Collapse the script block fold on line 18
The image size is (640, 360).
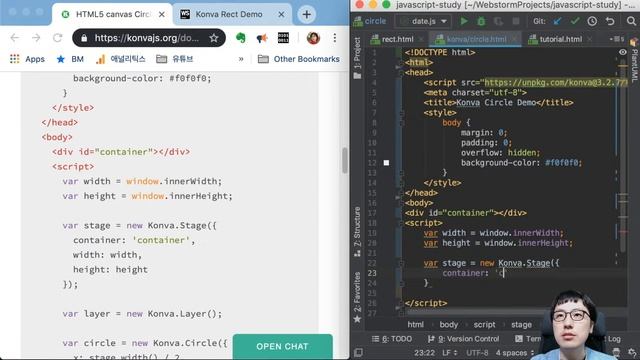tap(402, 223)
